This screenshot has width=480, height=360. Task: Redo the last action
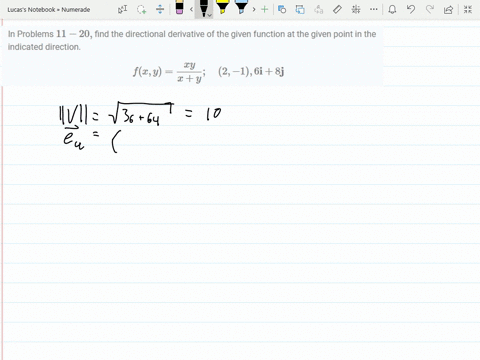click(430, 9)
